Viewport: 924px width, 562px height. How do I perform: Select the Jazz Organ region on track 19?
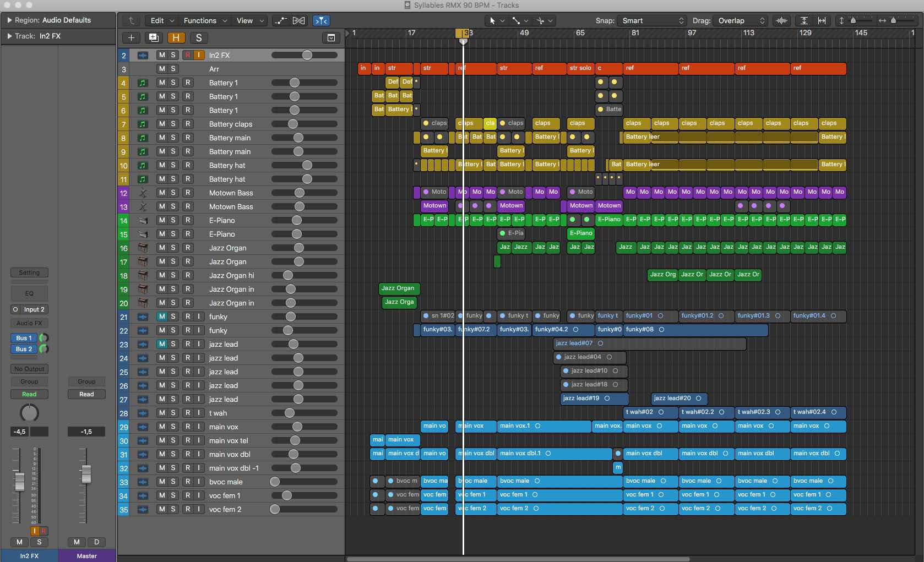[x=400, y=288]
